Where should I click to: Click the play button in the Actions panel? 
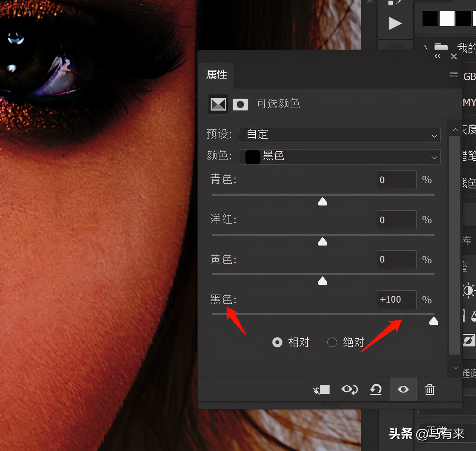pyautogui.click(x=395, y=24)
